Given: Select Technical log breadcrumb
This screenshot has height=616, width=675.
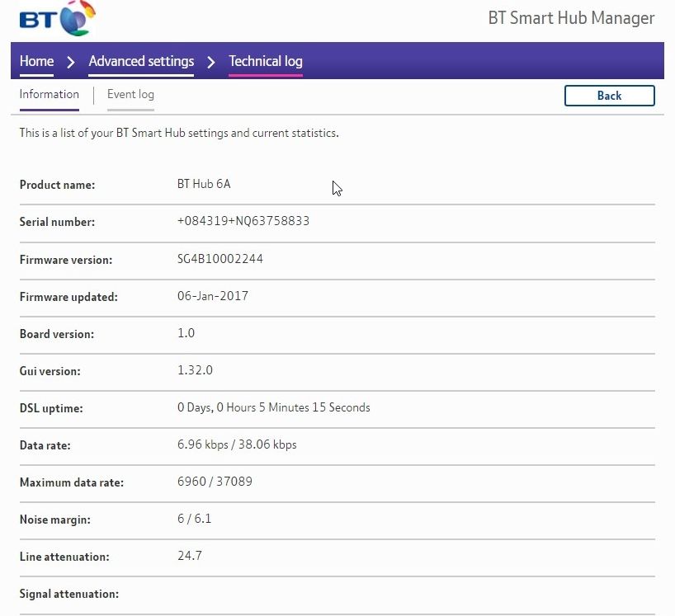Looking at the screenshot, I should (266, 61).
